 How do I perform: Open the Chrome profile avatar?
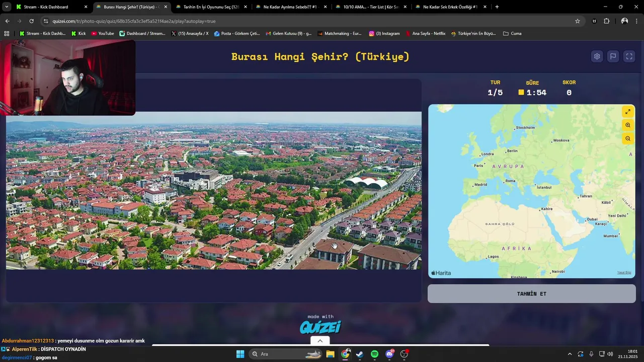point(624,21)
